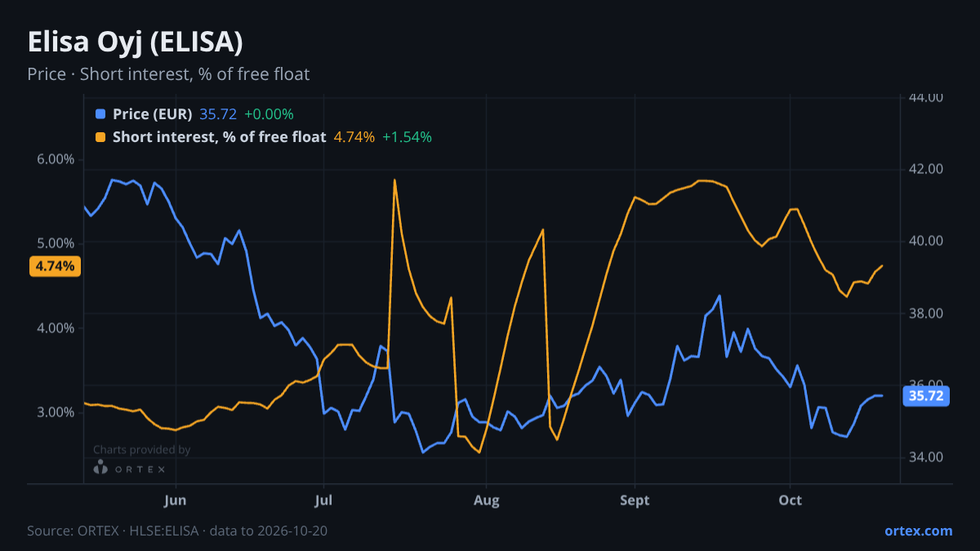
Task: Open the ortex.com link
Action: (x=919, y=531)
